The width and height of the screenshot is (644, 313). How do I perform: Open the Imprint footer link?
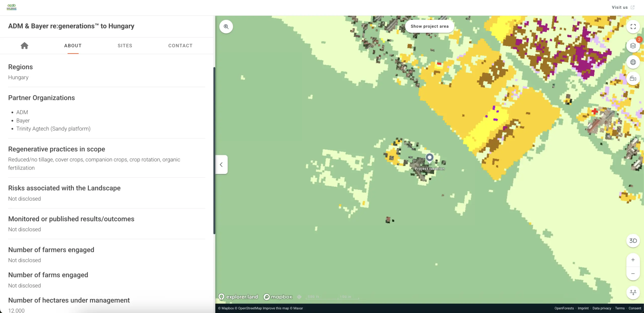pyautogui.click(x=583, y=308)
